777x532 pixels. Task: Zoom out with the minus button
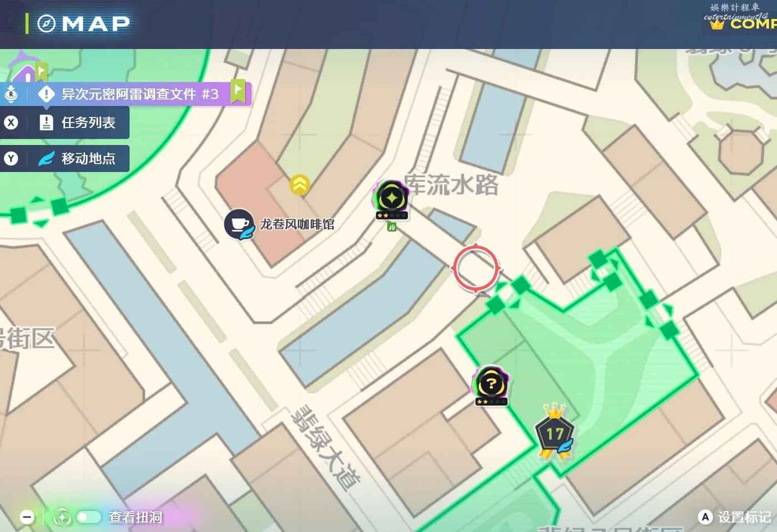27,518
